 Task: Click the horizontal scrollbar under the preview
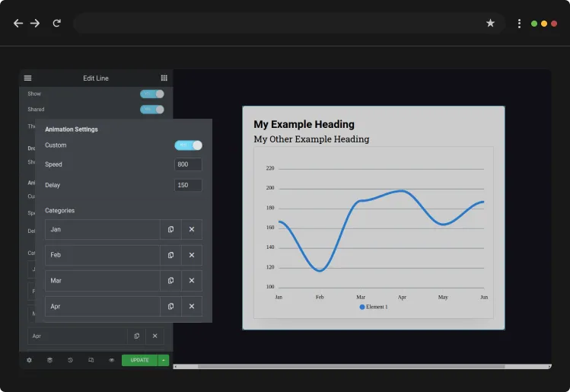point(351,367)
